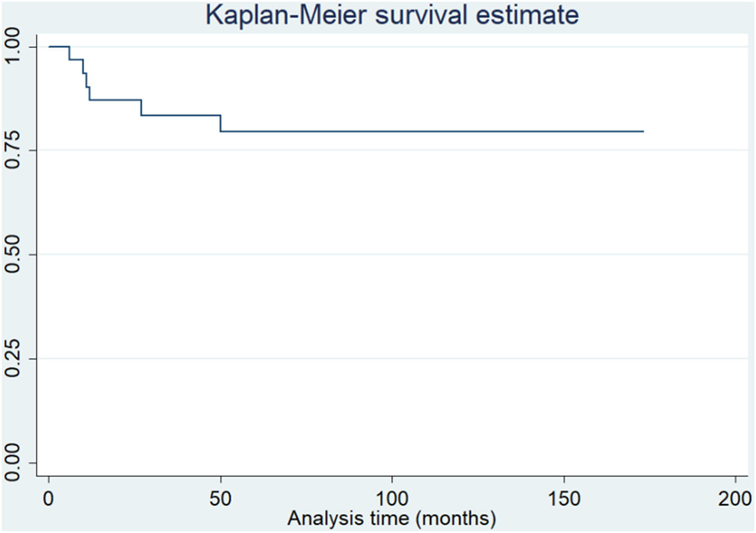Click the 100 x-axis tick label
The width and height of the screenshot is (756, 533).
coord(392,499)
